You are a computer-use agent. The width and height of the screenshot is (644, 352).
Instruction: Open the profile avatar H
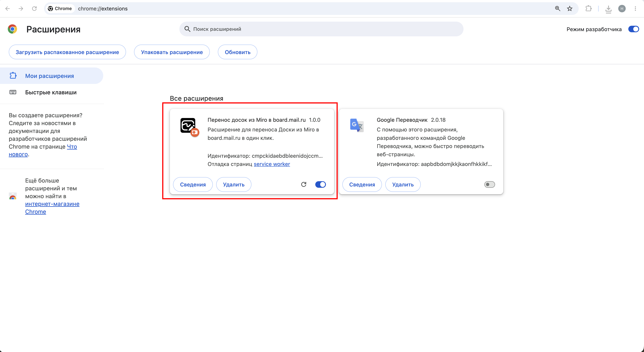[622, 9]
